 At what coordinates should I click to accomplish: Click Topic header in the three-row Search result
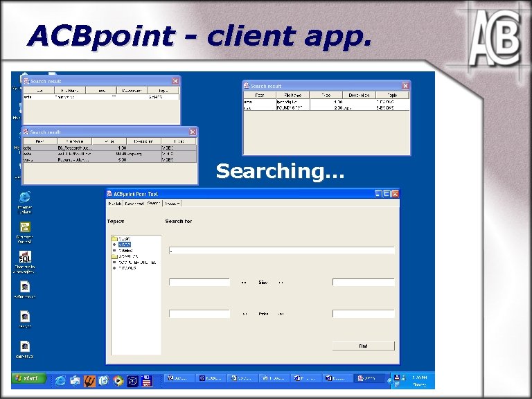coord(179,141)
